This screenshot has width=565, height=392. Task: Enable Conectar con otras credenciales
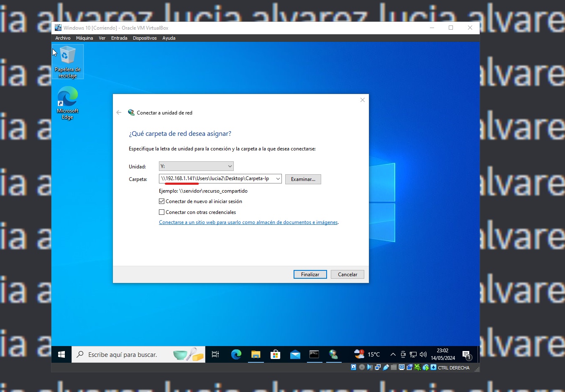coord(161,212)
